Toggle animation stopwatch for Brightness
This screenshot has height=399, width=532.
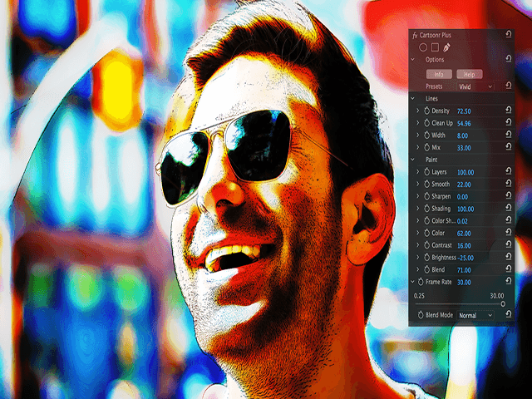[426, 258]
